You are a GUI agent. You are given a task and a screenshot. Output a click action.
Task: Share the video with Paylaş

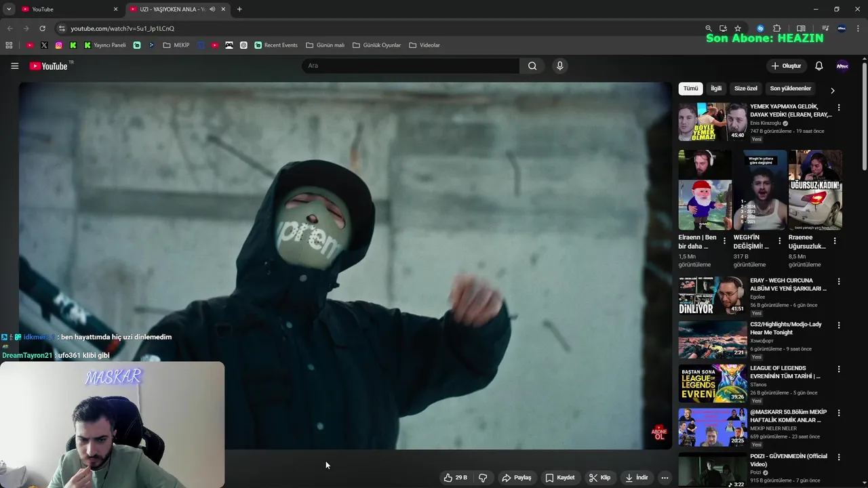(x=517, y=478)
